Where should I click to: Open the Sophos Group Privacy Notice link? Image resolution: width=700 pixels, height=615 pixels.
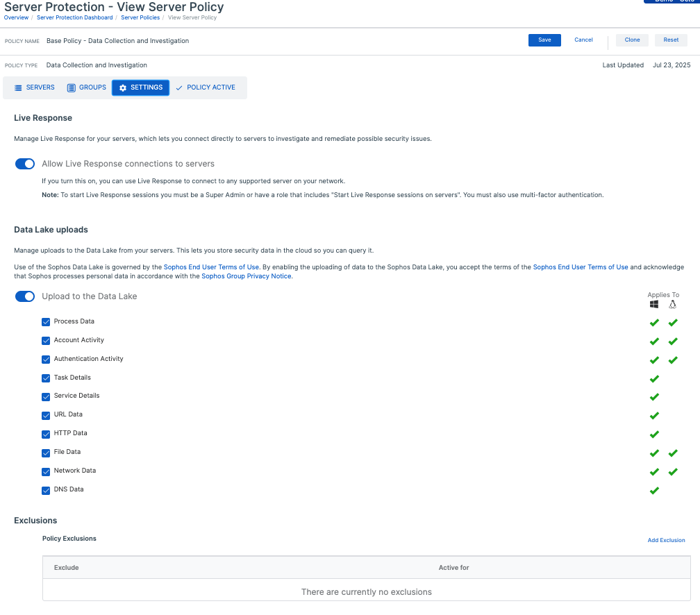tap(247, 276)
